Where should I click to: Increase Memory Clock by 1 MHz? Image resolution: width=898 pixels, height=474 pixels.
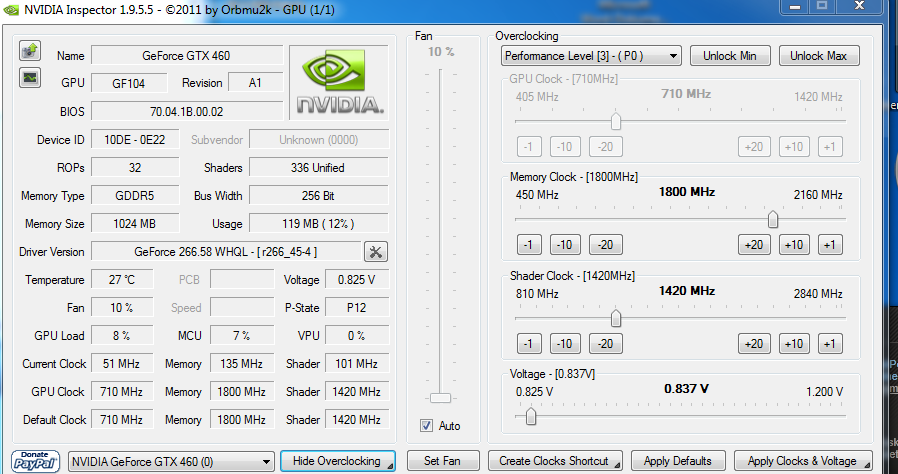point(830,245)
